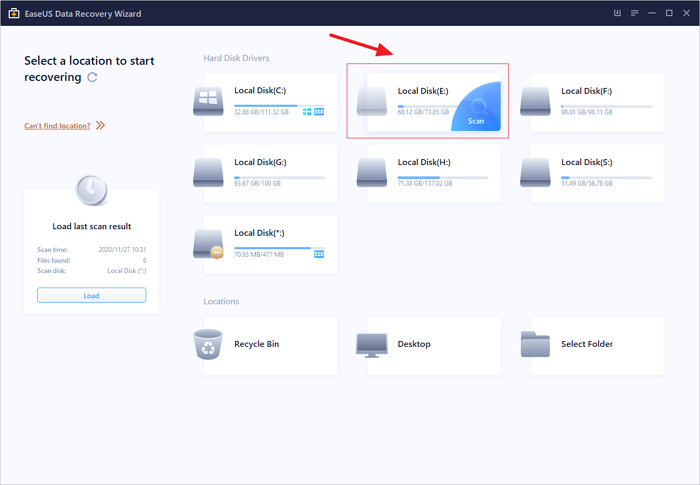Click the EaseUS app logo icon

pyautogui.click(x=14, y=13)
